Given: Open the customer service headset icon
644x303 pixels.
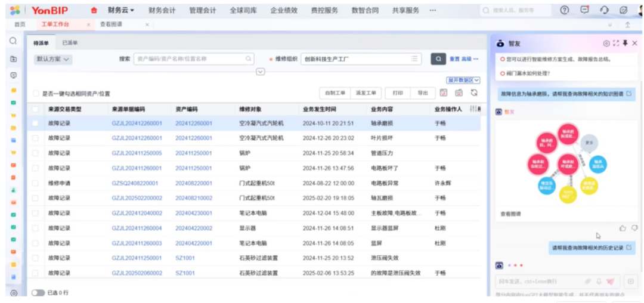Looking at the screenshot, I should click(604, 10).
